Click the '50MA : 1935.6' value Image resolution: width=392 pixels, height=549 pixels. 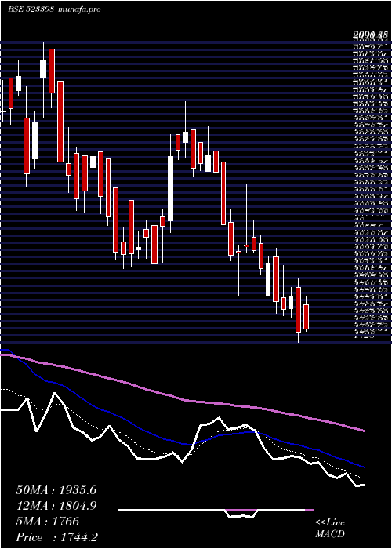pos(56,490)
